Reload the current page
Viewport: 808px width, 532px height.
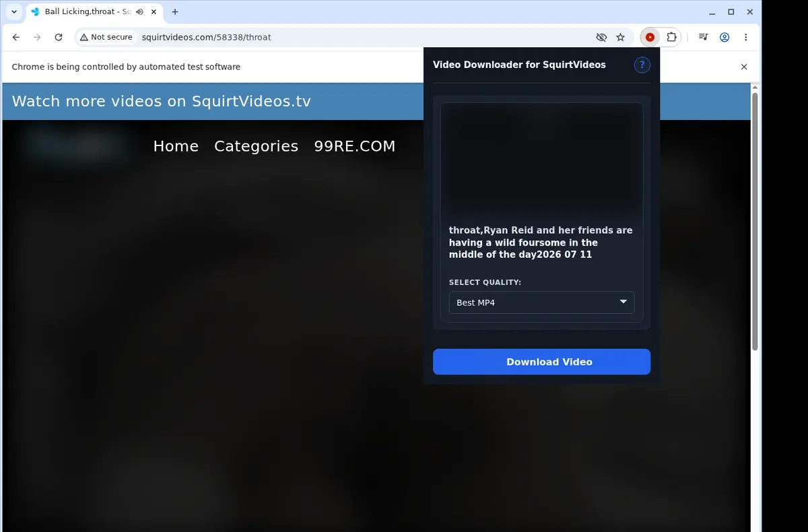[59, 37]
